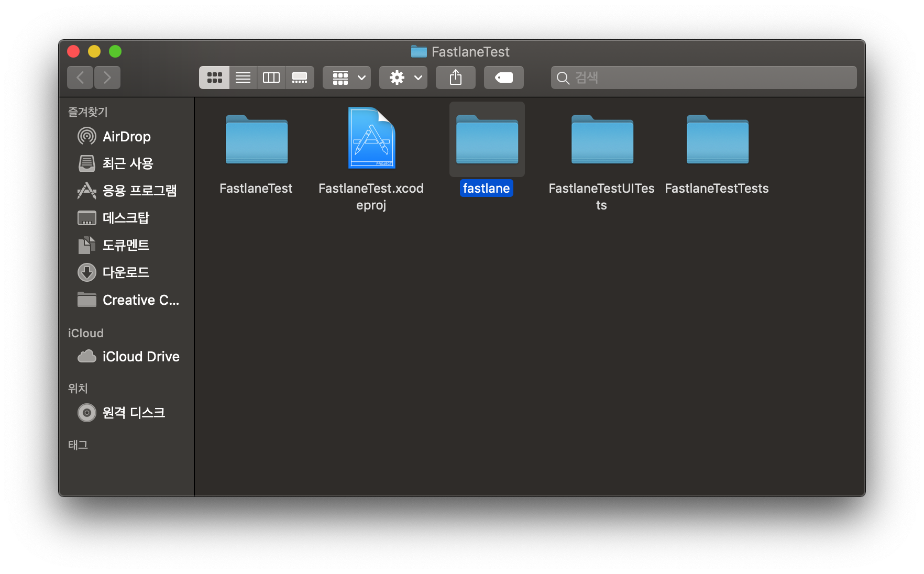The height and width of the screenshot is (574, 924).
Task: Select the FastlaneTestUITests folder icon
Action: coord(602,139)
